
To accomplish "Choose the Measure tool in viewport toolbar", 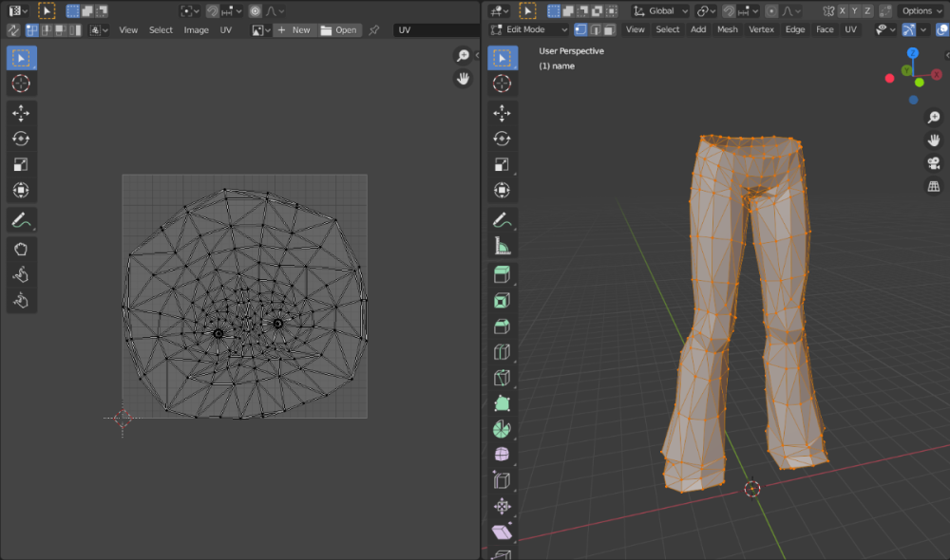I will (x=503, y=246).
